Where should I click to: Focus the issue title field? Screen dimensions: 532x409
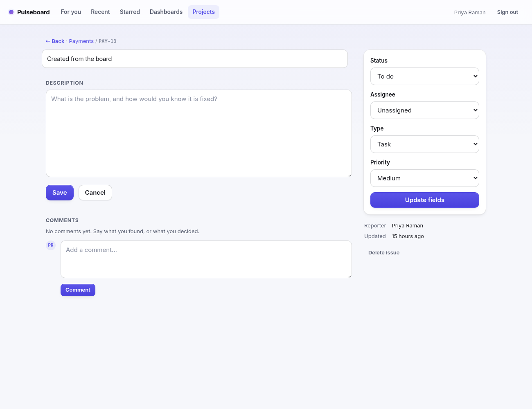click(195, 59)
